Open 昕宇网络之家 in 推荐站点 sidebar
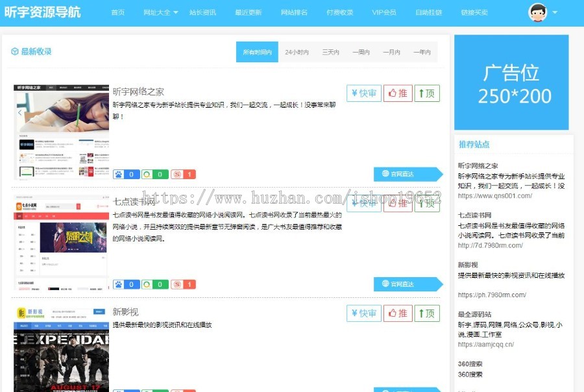Screen dimensions: 584x392 pos(478,165)
